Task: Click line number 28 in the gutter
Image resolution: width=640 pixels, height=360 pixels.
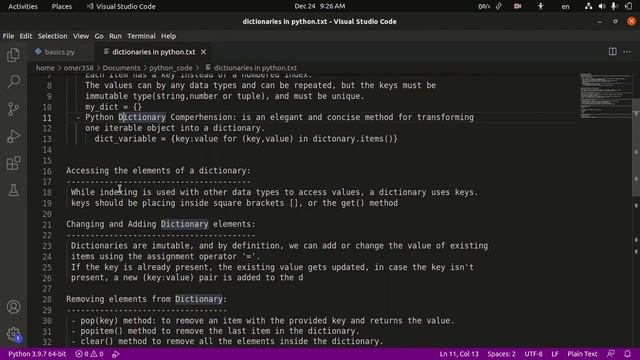Action: [47, 299]
